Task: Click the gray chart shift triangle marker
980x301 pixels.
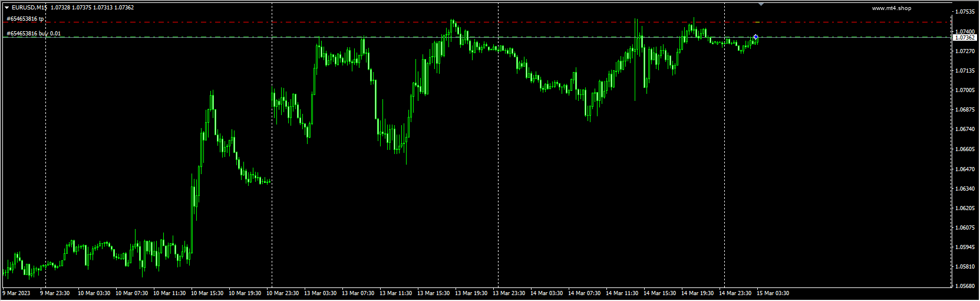Action: click(x=761, y=4)
